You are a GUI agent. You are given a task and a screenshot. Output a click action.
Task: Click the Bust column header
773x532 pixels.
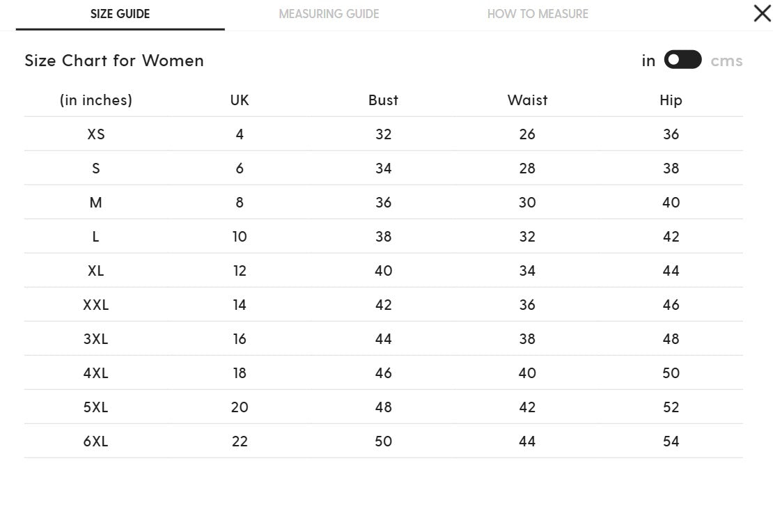tap(383, 100)
